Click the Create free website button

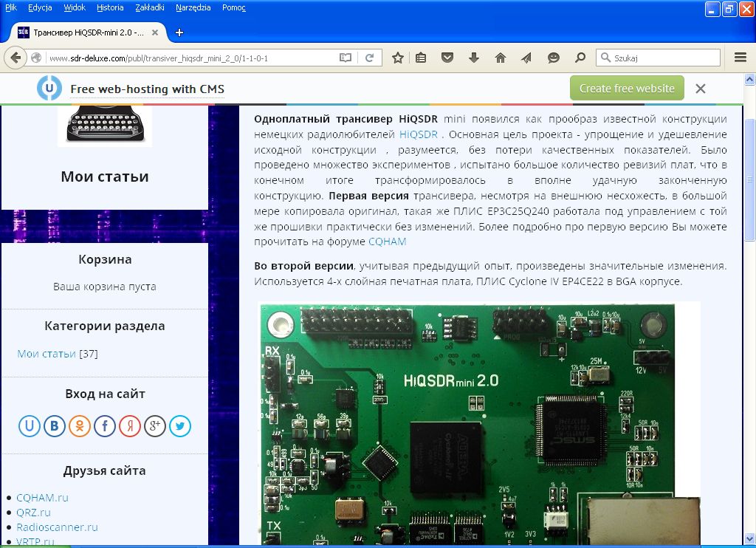[627, 88]
